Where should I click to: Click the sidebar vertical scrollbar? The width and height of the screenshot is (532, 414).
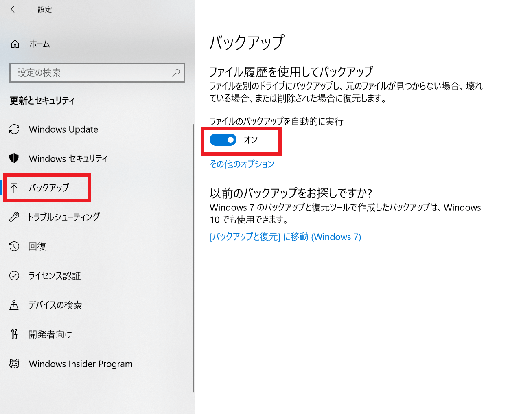tap(193, 258)
